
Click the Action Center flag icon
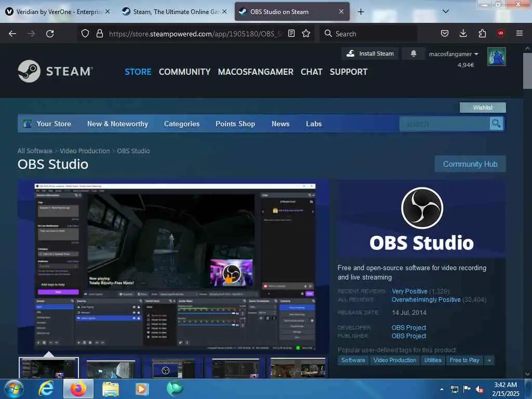[x=467, y=390]
